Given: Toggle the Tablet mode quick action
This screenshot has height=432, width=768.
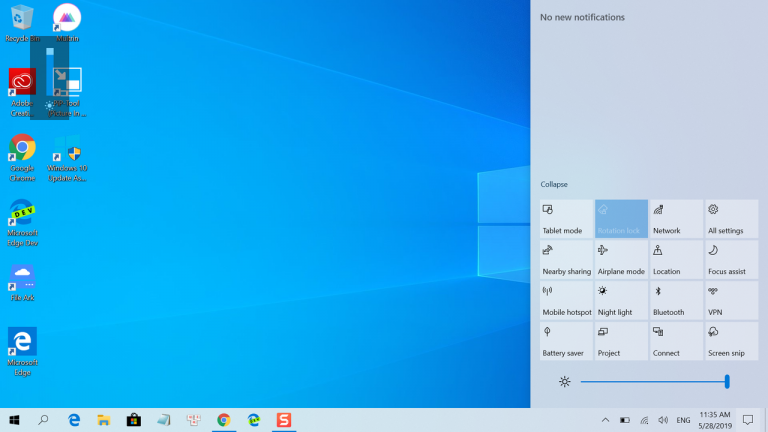Looking at the screenshot, I should tap(566, 218).
